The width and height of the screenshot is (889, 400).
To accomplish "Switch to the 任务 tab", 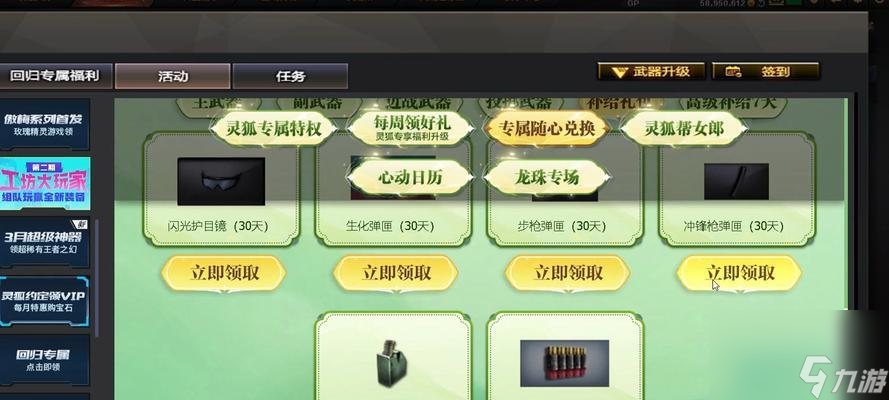I will pyautogui.click(x=290, y=76).
